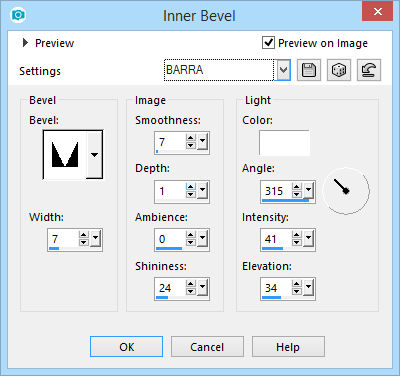Increase Depth with up arrow
This screenshot has width=400, height=376.
click(191, 187)
